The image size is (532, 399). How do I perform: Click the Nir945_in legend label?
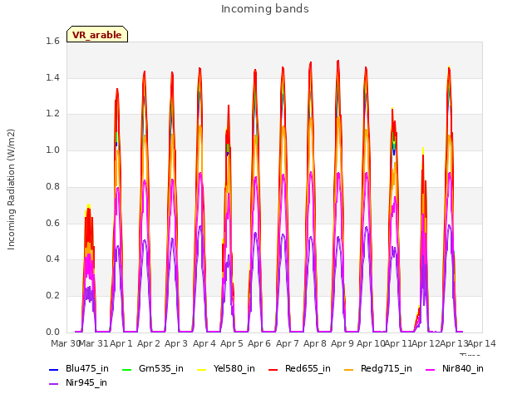point(86,382)
